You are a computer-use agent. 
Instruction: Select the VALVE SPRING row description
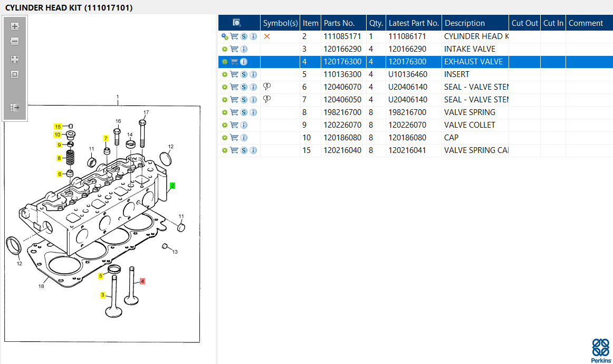tap(470, 112)
